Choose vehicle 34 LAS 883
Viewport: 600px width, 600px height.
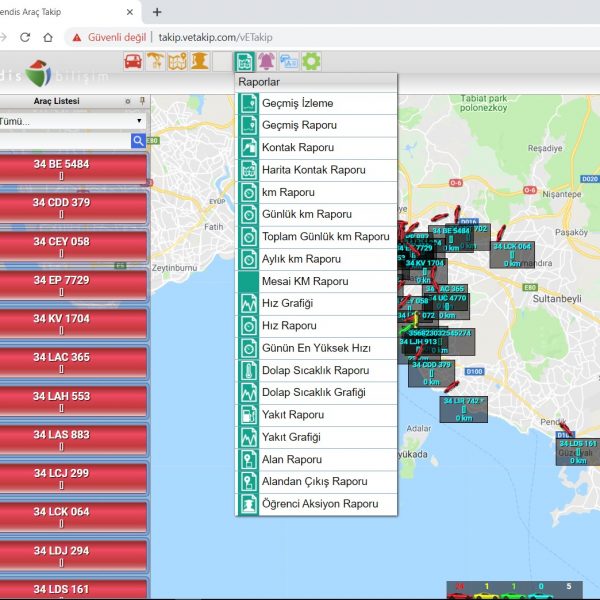click(x=73, y=439)
